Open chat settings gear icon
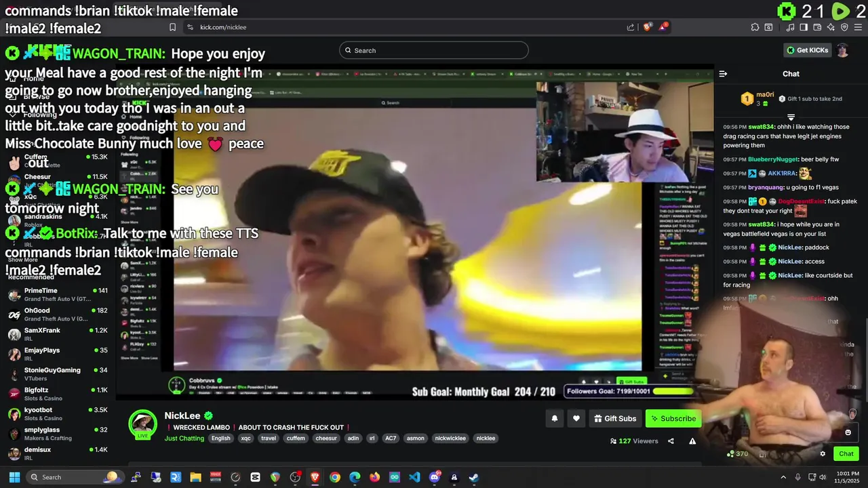Viewport: 868px width, 488px height. pos(823,453)
